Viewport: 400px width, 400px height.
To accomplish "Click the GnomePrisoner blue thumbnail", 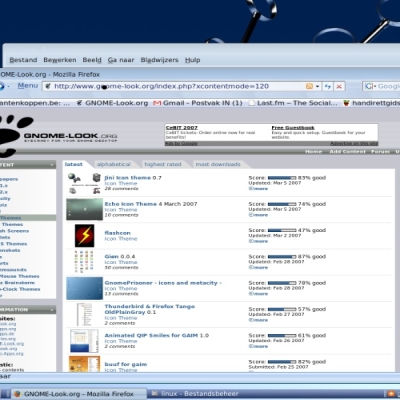I will (x=84, y=288).
